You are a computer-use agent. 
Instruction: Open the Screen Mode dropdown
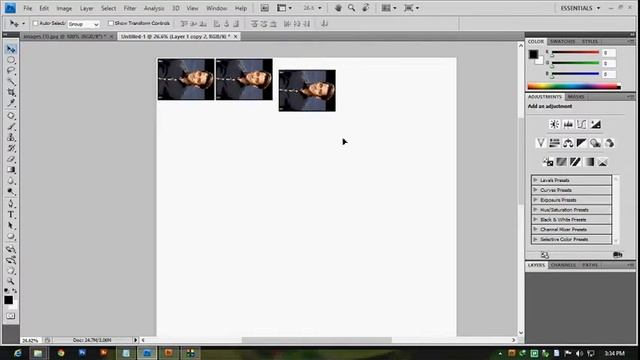[x=411, y=8]
